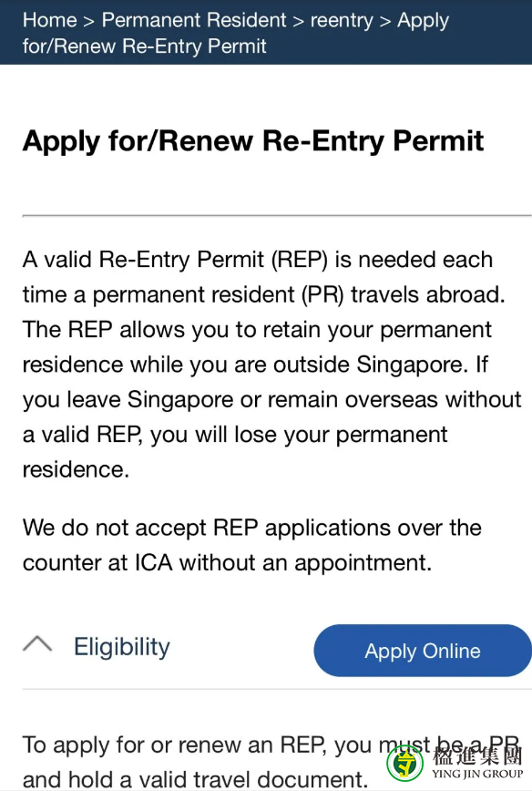This screenshot has width=532, height=791.
Task: Click the breadcrumb arrow after Home
Action: click(x=89, y=22)
